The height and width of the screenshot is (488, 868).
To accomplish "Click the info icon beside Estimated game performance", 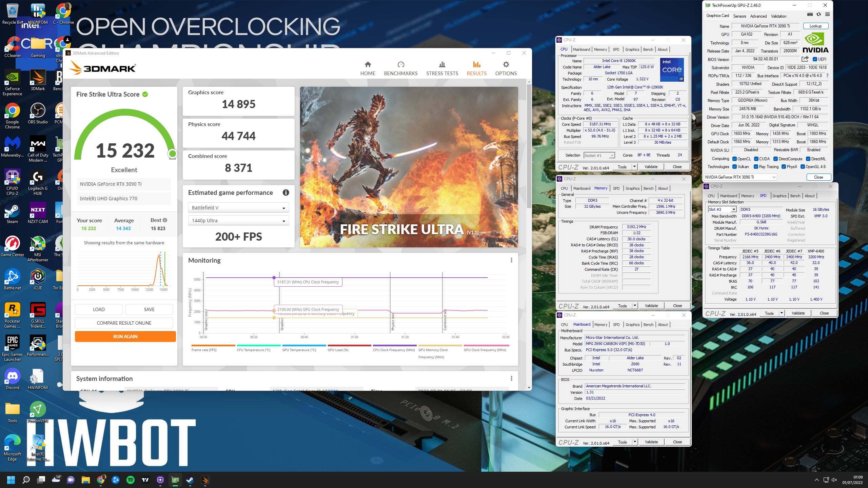I will [x=286, y=192].
